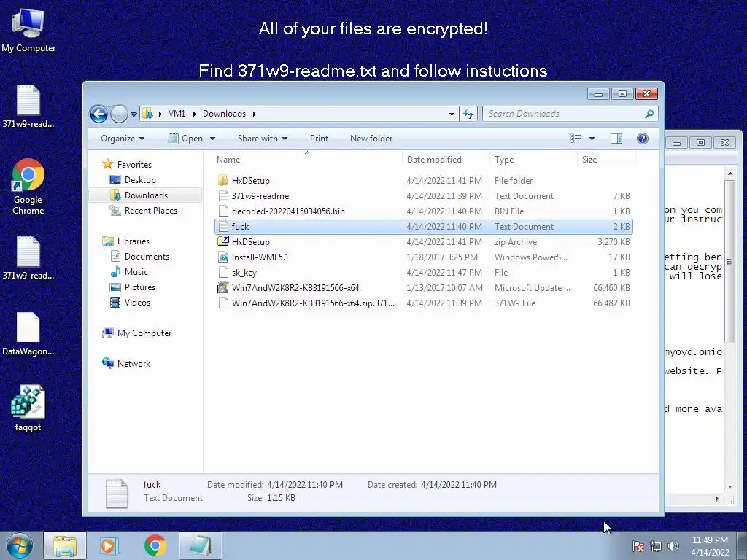Select My Computer in navigation pane

(x=144, y=333)
